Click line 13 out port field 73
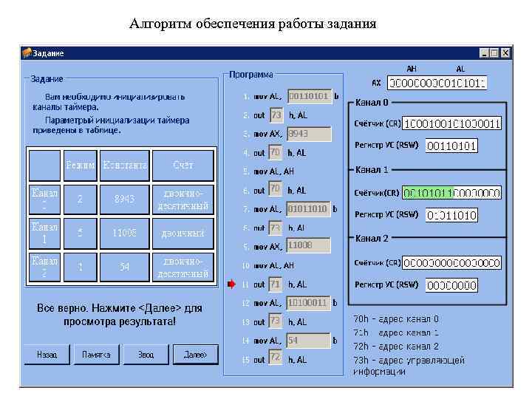Image resolution: width=532 pixels, height=399 pixels. [x=276, y=321]
